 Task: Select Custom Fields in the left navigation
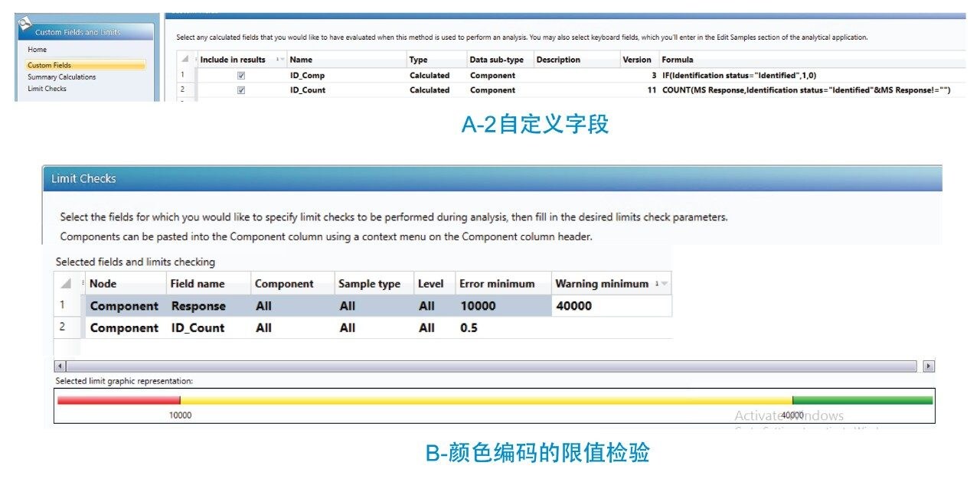[x=85, y=65]
